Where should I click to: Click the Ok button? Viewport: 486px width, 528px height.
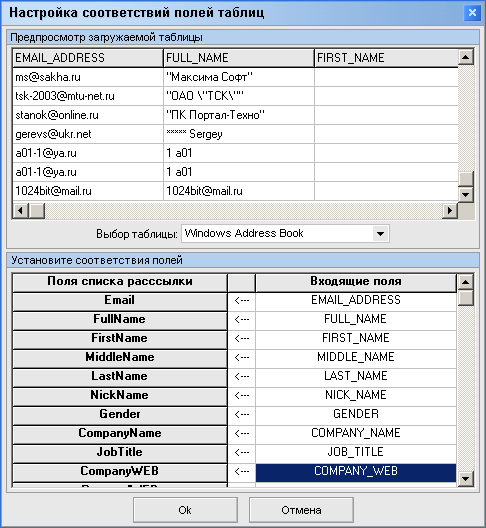[185, 510]
